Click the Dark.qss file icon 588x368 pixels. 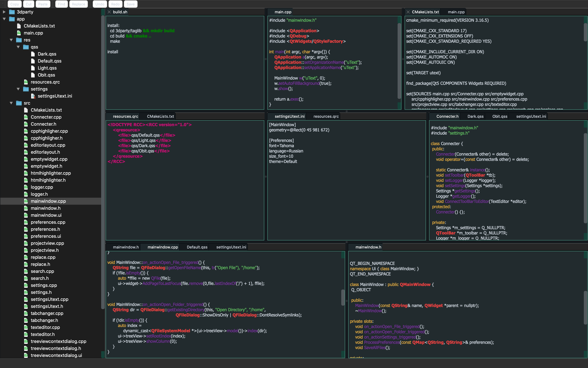click(x=33, y=54)
